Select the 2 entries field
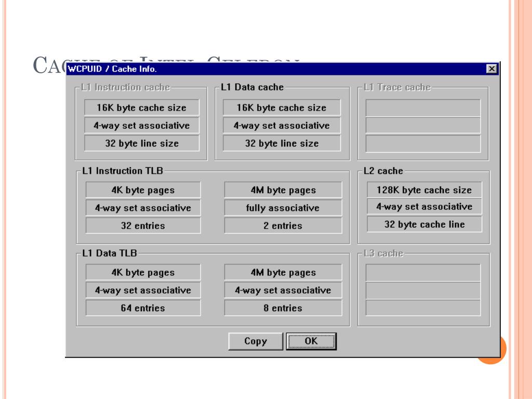This screenshot has height=399, width=532. (x=283, y=225)
